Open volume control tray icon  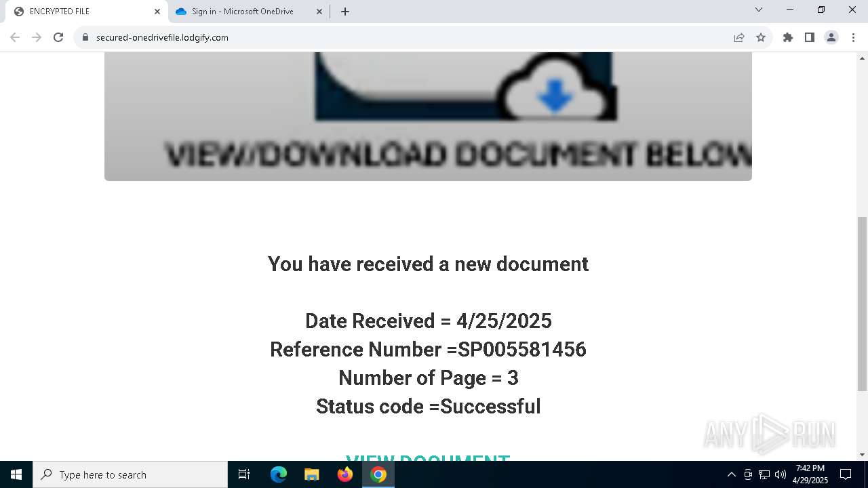(781, 474)
